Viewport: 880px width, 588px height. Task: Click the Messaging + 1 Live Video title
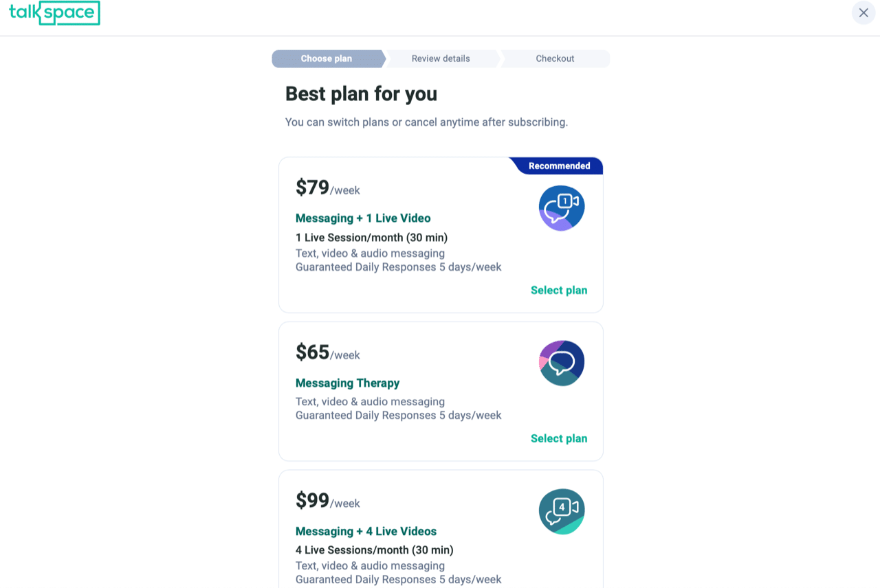[x=363, y=218]
